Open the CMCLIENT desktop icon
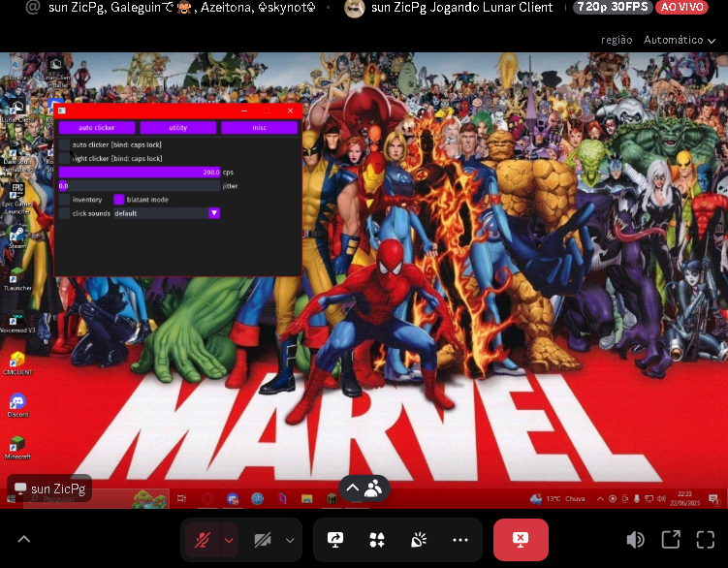728x568 pixels. 17,363
